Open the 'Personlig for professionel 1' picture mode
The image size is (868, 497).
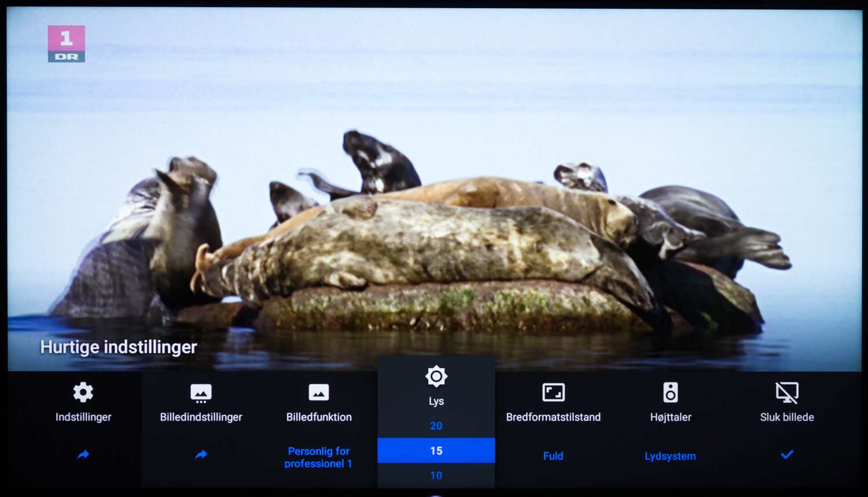tap(318, 457)
